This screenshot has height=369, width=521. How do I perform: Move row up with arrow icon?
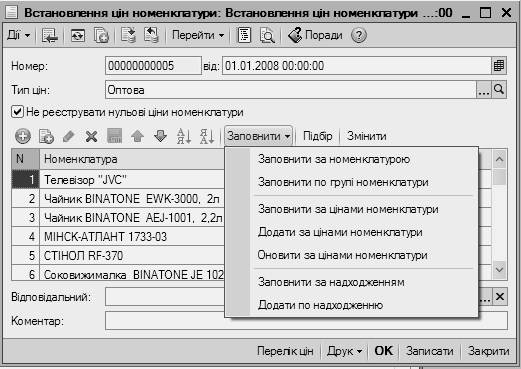pyautogui.click(x=137, y=136)
